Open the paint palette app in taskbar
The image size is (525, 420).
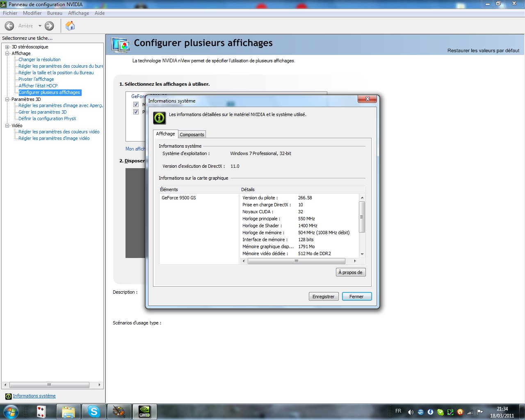pyautogui.click(x=119, y=411)
